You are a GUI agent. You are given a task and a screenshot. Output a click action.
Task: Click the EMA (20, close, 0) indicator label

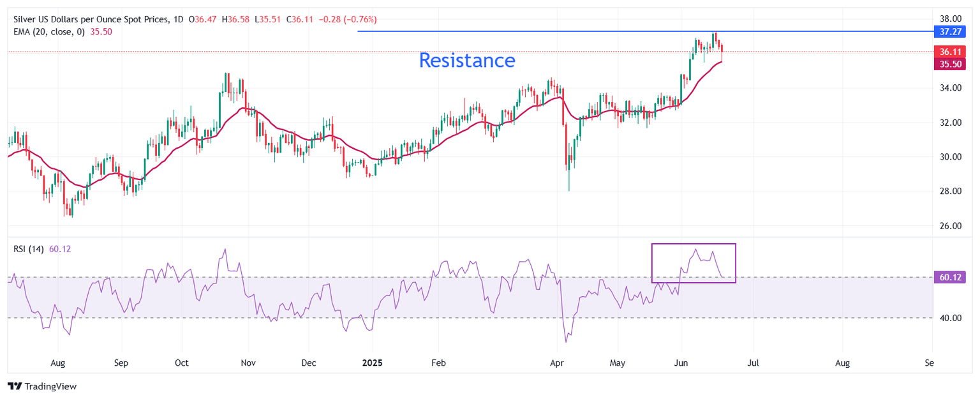click(x=50, y=32)
